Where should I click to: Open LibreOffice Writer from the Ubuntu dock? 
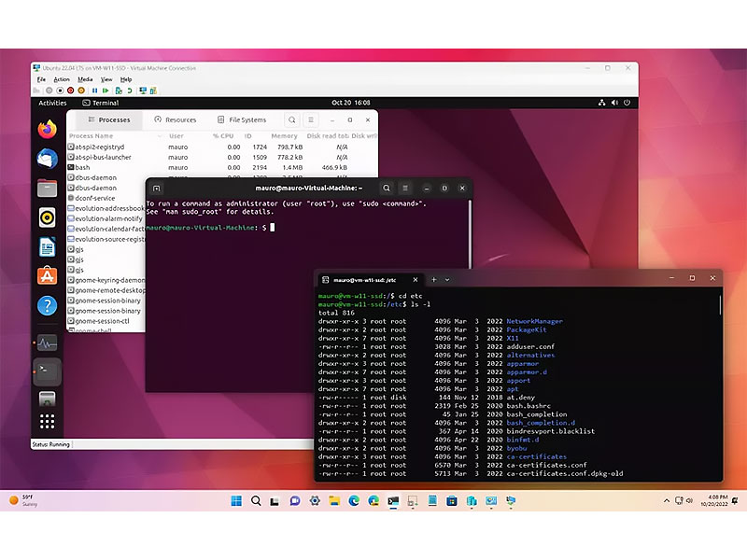click(x=48, y=247)
